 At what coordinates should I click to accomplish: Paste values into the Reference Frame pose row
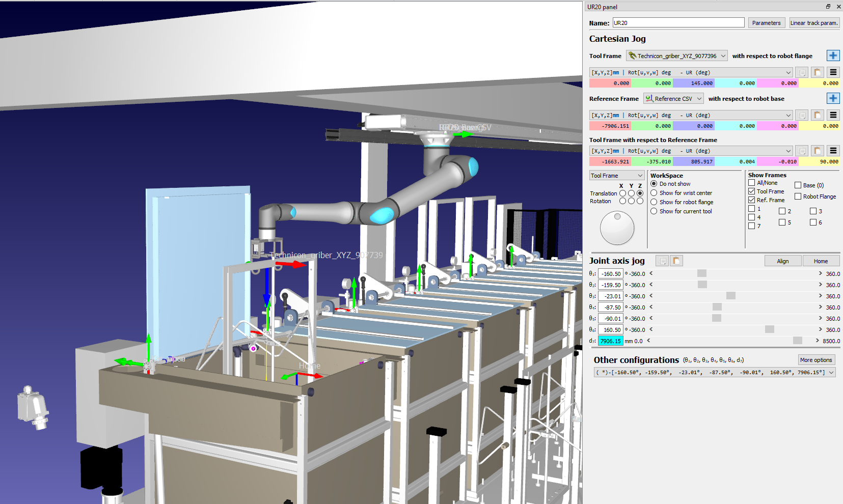817,116
